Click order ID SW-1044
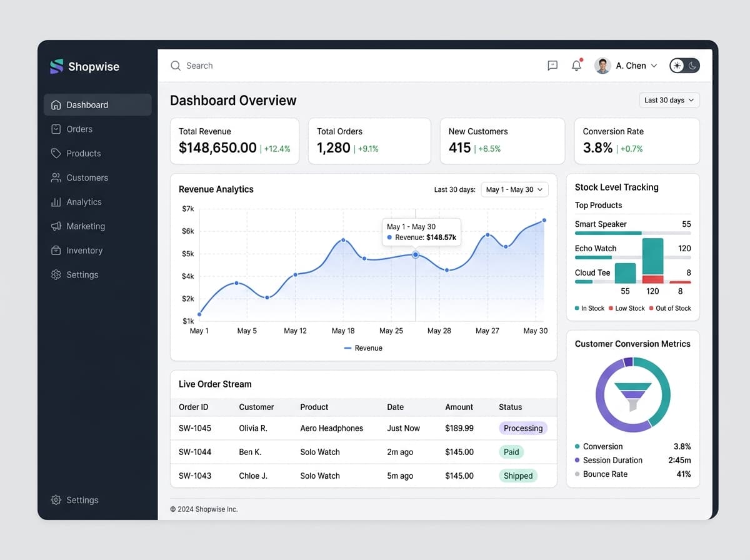This screenshot has height=560, width=750. pos(195,452)
